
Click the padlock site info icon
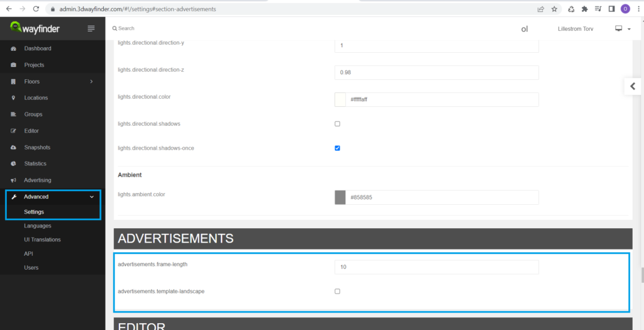point(52,9)
